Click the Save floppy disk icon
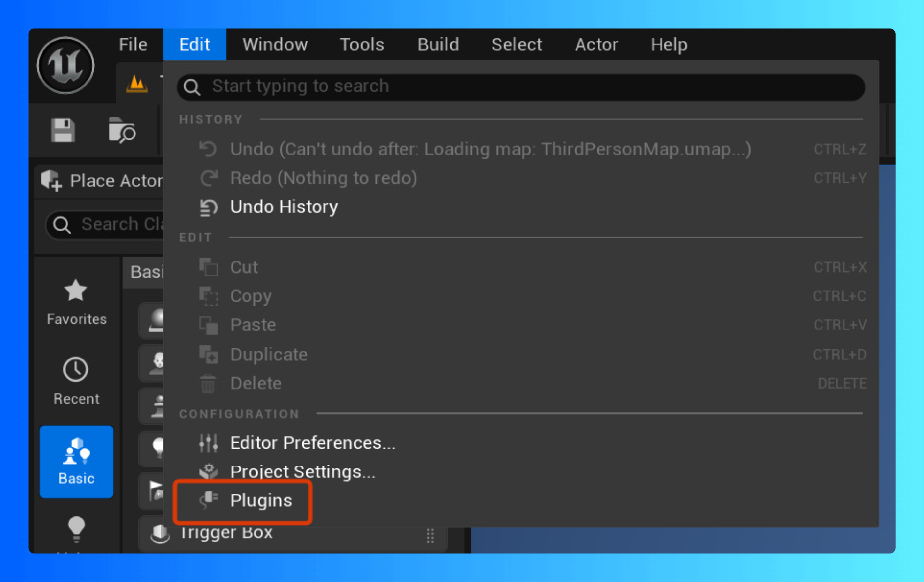Screen dimensions: 924x582 pyautogui.click(x=63, y=130)
